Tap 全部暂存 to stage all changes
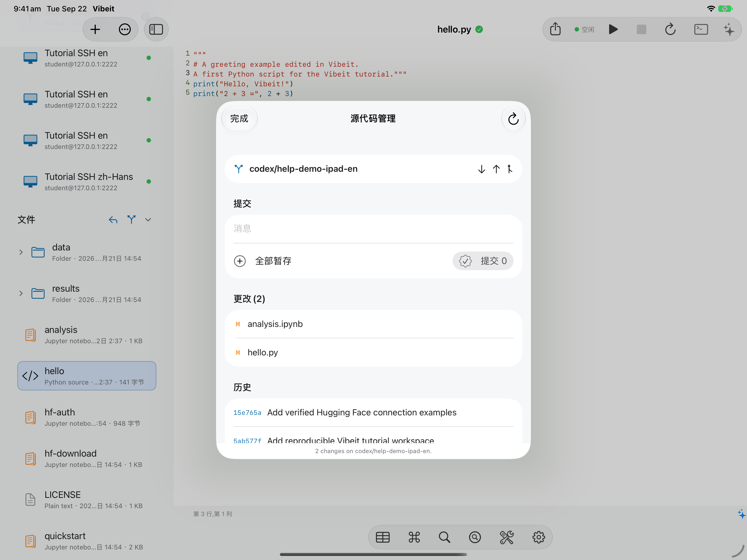Screen dimensions: 747x560 click(x=263, y=261)
